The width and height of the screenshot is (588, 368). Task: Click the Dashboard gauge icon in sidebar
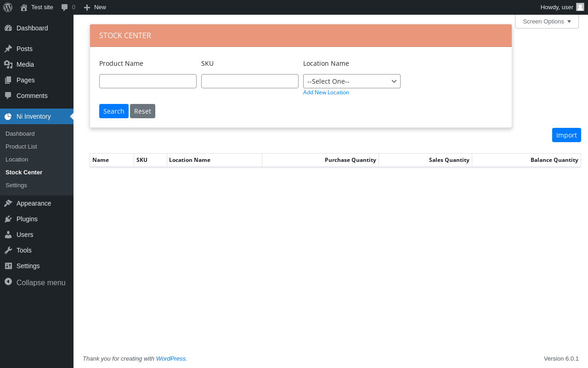8,28
